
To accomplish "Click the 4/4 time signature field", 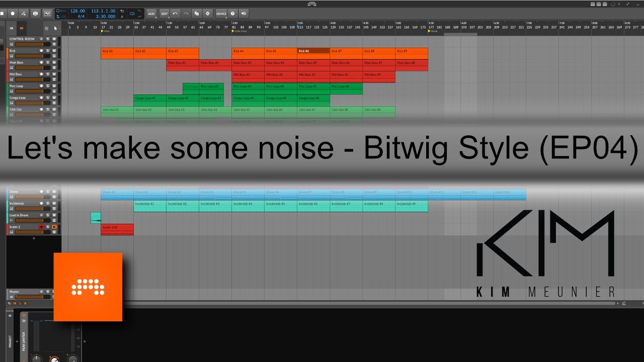I will tap(80, 17).
